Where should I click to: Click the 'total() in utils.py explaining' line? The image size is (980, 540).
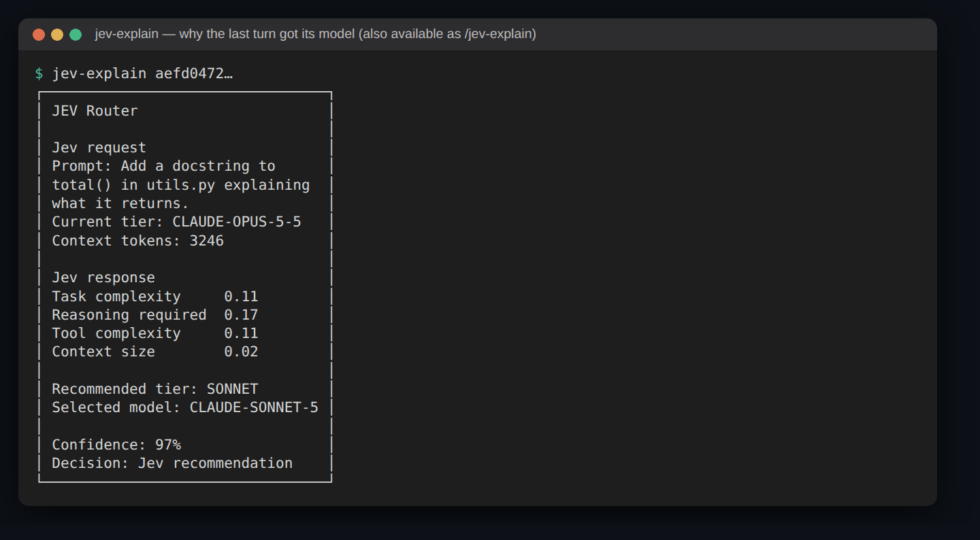181,185
